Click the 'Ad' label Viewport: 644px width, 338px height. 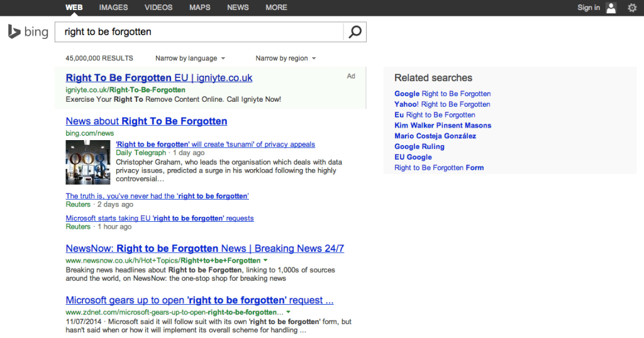(x=351, y=76)
